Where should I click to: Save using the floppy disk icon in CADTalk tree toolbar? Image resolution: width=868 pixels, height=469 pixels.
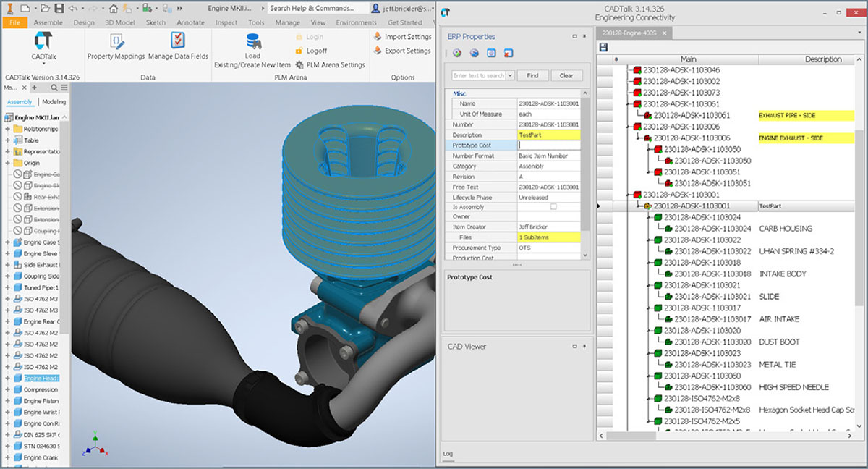(x=603, y=47)
